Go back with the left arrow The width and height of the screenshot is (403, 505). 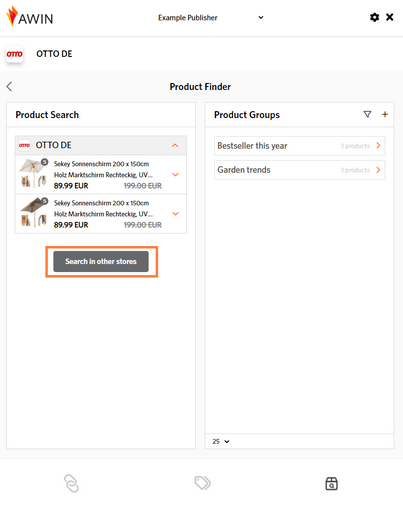pos(9,87)
